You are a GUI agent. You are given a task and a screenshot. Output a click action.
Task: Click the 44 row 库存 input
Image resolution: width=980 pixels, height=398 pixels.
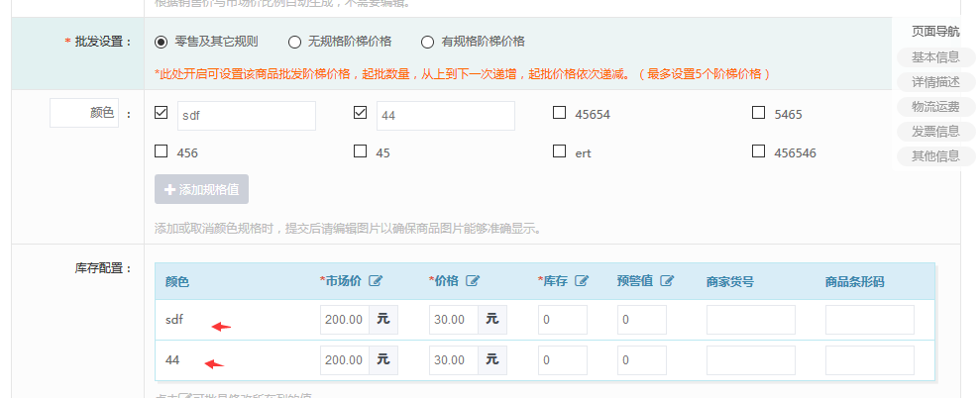pyautogui.click(x=563, y=360)
